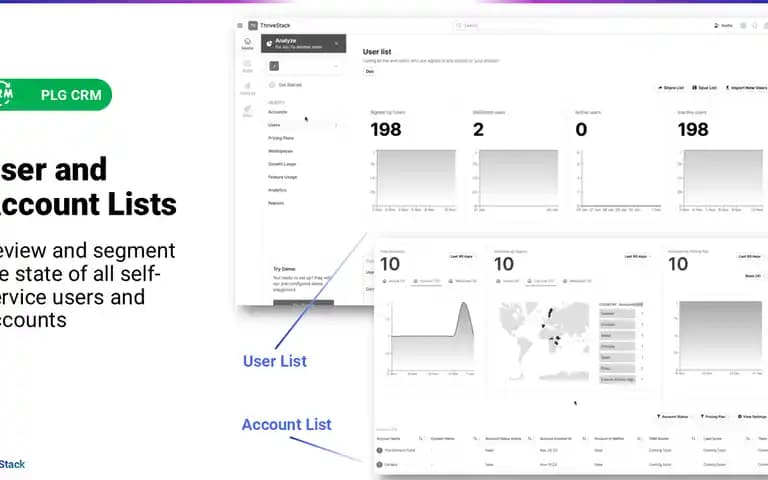Click the Doc button under User list
The image size is (768, 480).
[x=370, y=72]
